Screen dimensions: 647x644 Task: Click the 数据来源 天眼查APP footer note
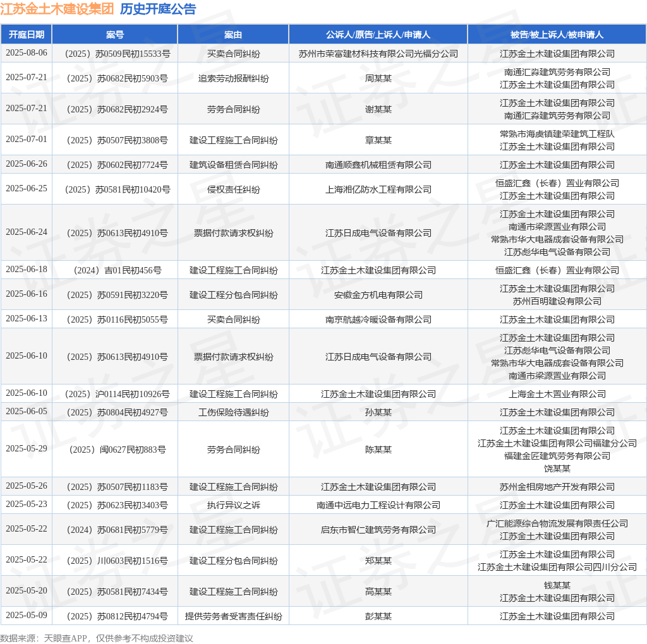pos(97,638)
